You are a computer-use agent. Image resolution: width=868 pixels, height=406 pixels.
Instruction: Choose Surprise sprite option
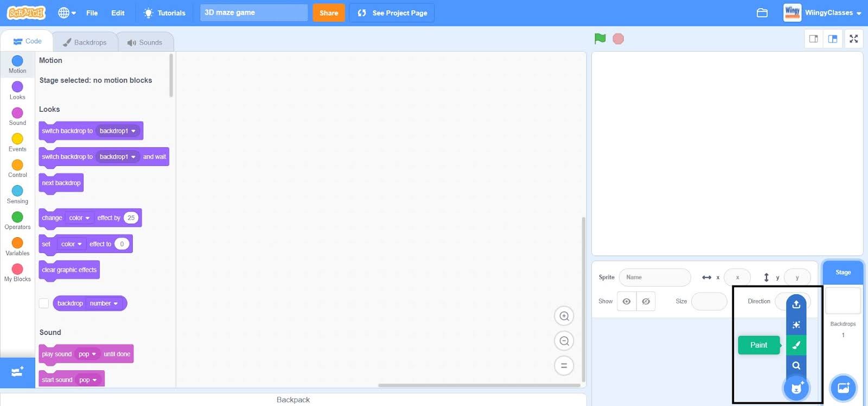point(796,325)
